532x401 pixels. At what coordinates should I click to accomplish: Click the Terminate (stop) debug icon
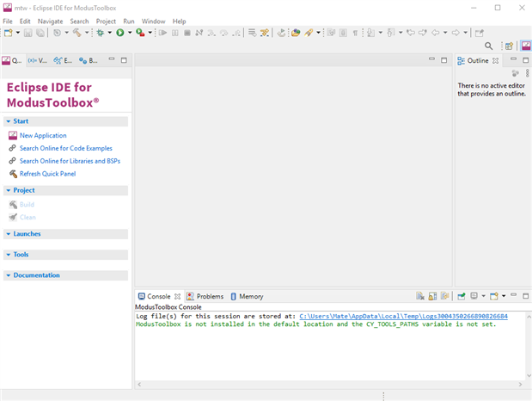point(187,33)
